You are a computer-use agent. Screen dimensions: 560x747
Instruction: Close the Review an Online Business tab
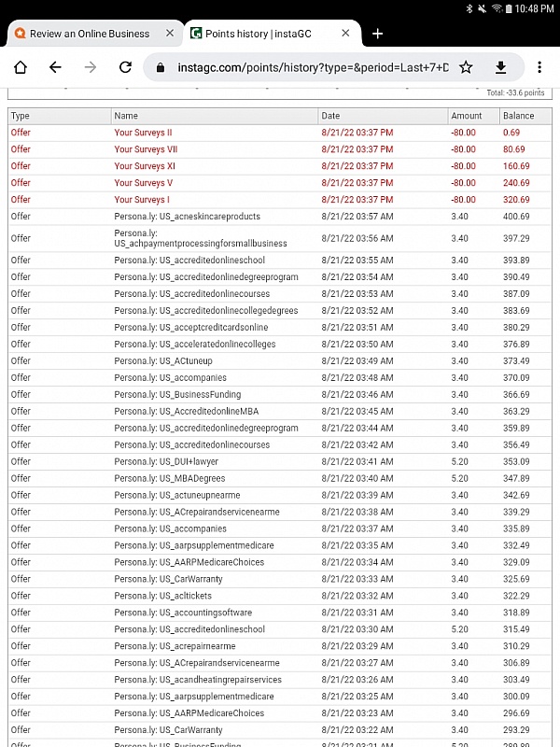169,34
